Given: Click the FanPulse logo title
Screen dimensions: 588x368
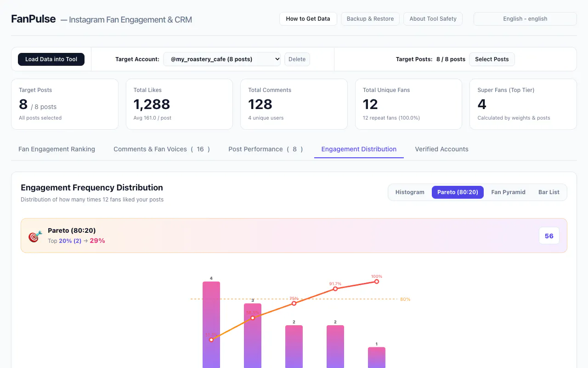Looking at the screenshot, I should 34,19.
